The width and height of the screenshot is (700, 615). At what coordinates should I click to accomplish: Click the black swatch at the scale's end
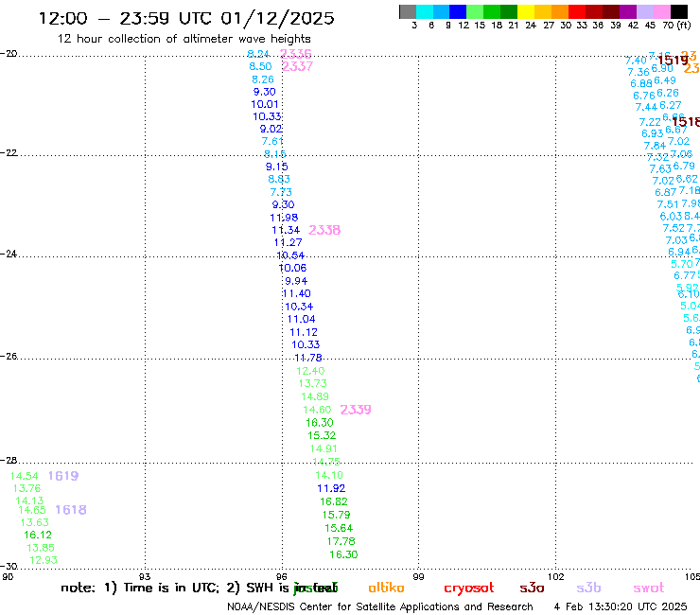pos(679,11)
